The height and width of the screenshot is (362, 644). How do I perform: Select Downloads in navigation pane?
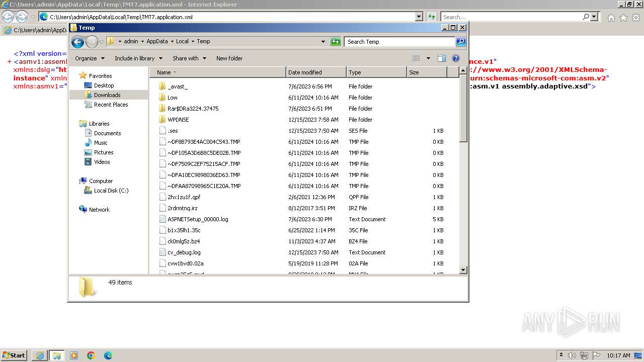click(107, 95)
